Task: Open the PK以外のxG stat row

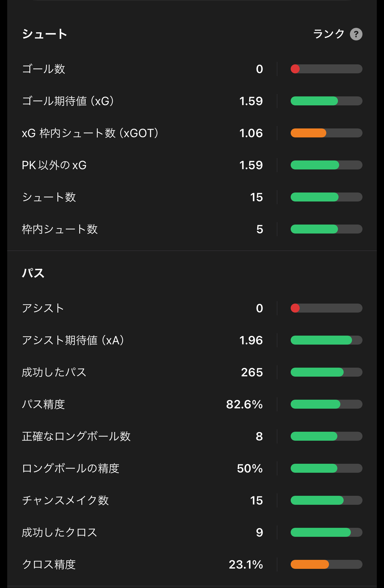Action: pos(192,165)
